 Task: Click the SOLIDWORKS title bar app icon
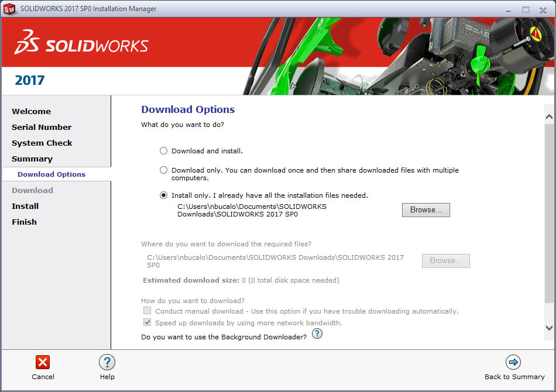pyautogui.click(x=9, y=9)
